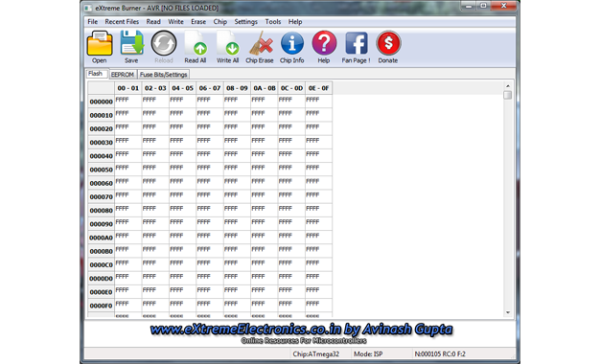This screenshot has height=364, width=600.
Task: Select column header 0A - 0B
Action: pos(265,88)
